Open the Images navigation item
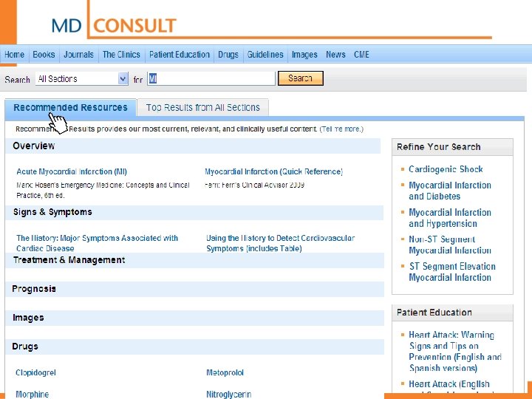The image size is (532, 399). [304, 55]
